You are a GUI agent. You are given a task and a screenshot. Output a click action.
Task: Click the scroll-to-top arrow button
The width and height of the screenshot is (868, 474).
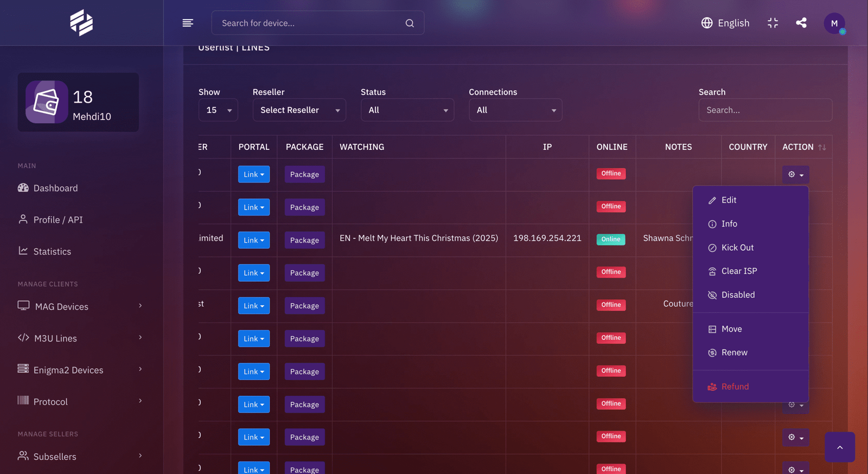(x=840, y=447)
